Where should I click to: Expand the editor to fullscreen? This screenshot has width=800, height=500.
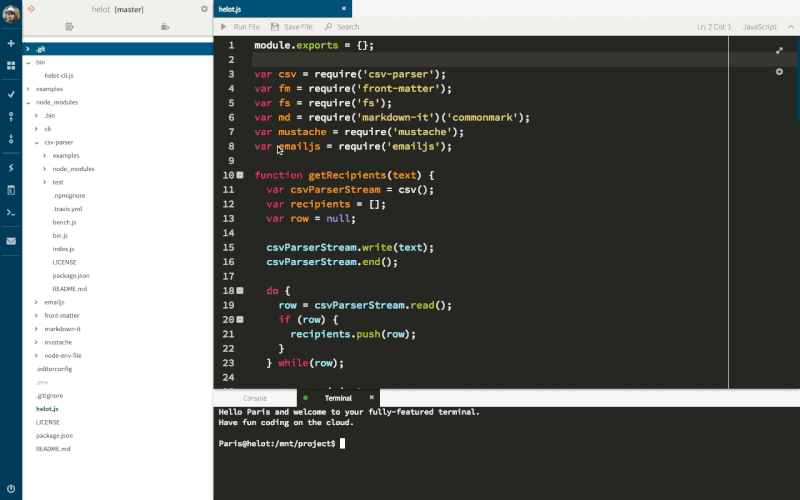tap(779, 50)
